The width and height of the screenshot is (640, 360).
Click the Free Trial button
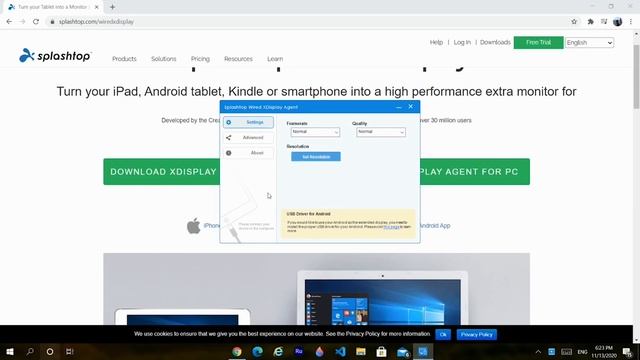[x=538, y=42]
